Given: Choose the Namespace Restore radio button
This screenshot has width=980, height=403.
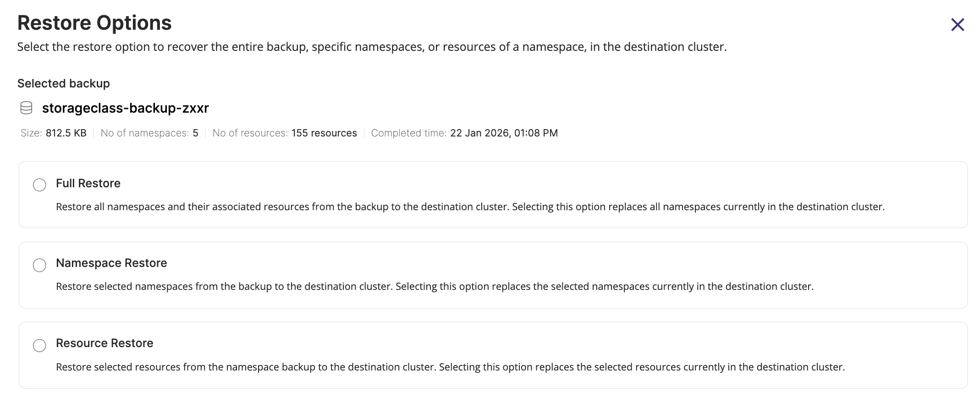Looking at the screenshot, I should point(39,265).
